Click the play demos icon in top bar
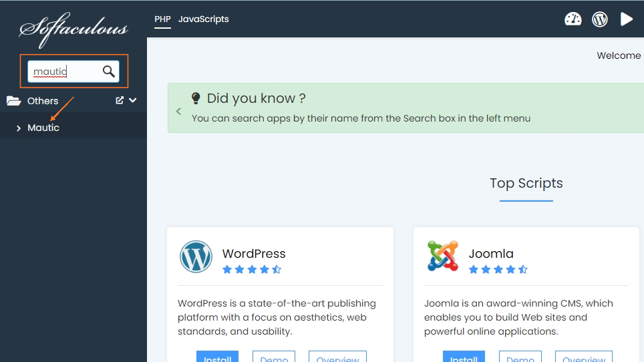Viewport: 644px width, 362px height. point(626,19)
